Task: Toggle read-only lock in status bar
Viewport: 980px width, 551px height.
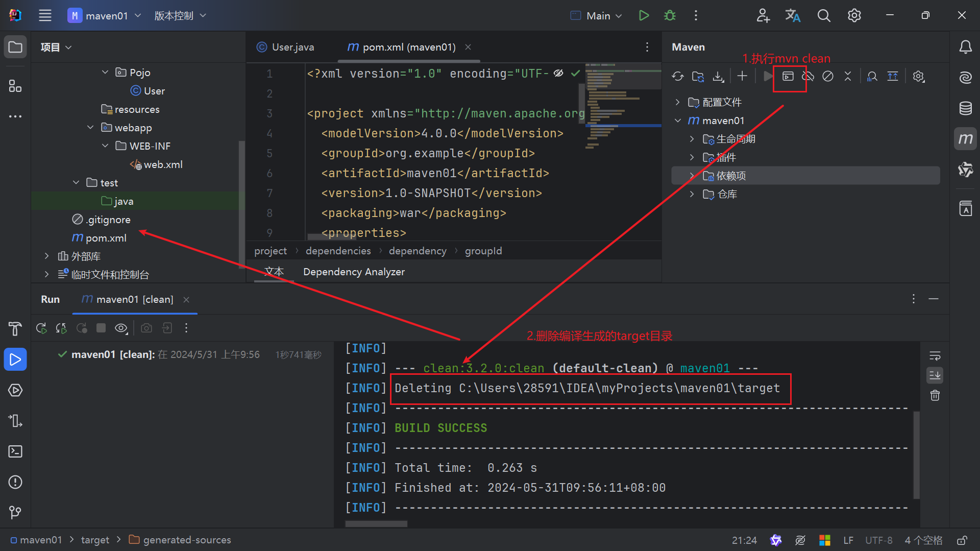Action: pyautogui.click(x=962, y=540)
